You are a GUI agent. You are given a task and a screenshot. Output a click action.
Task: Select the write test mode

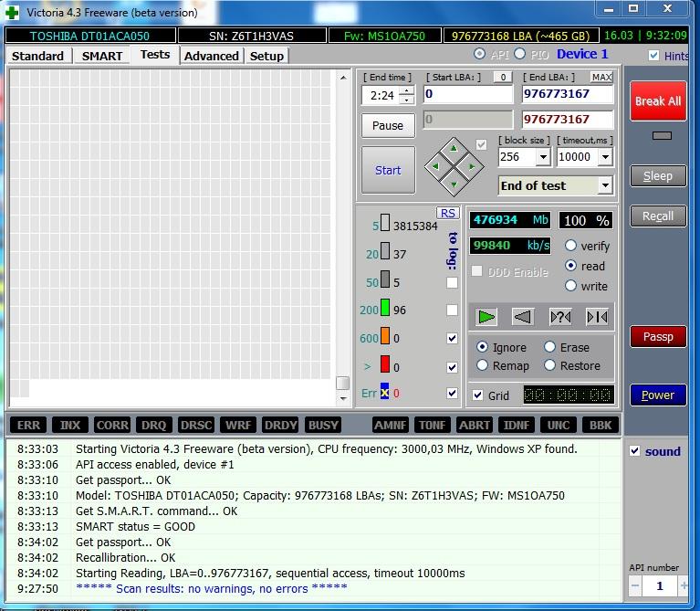(570, 285)
